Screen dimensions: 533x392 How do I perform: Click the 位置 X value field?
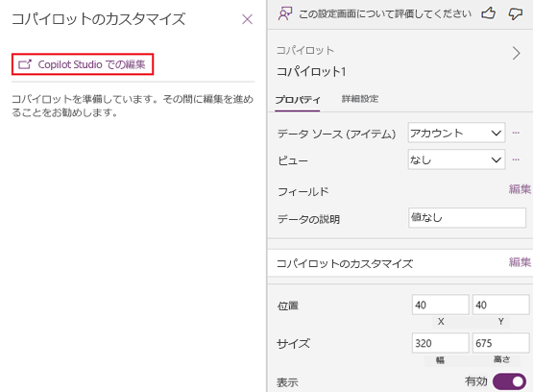click(440, 305)
